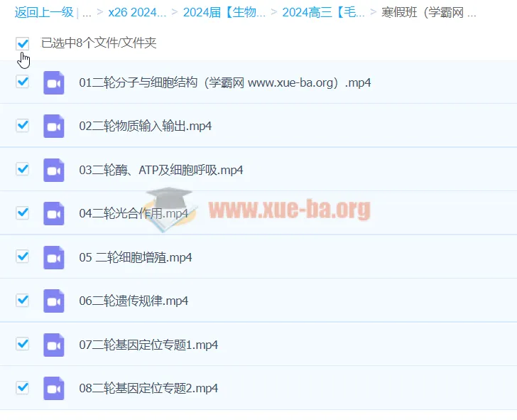
Task: Select the 07二轮基因定位专题1 video icon
Action: coord(54,345)
